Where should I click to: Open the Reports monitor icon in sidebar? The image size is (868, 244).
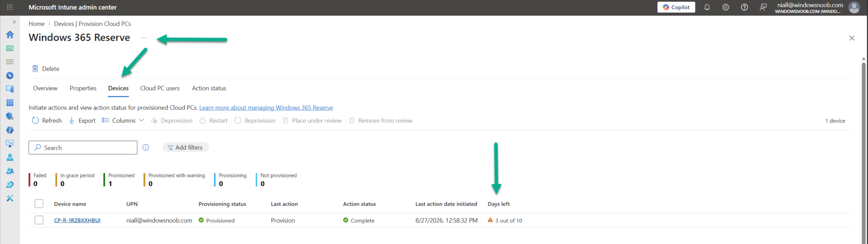coord(10,143)
